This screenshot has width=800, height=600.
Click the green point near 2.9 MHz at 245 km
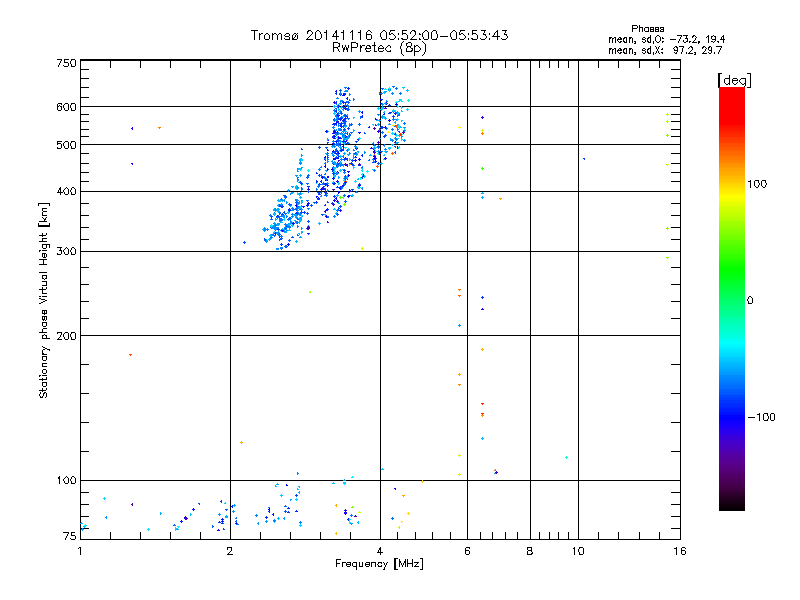tap(310, 292)
